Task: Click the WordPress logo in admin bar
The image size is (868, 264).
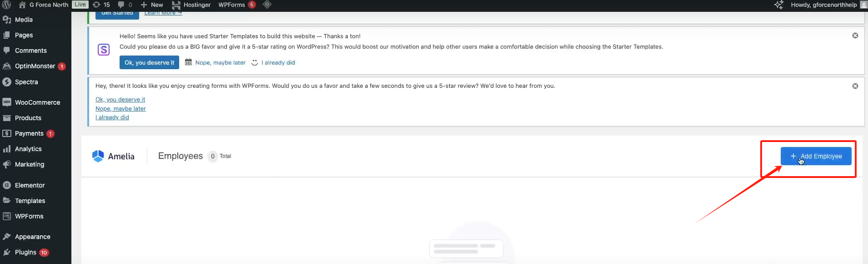Action: (x=7, y=5)
